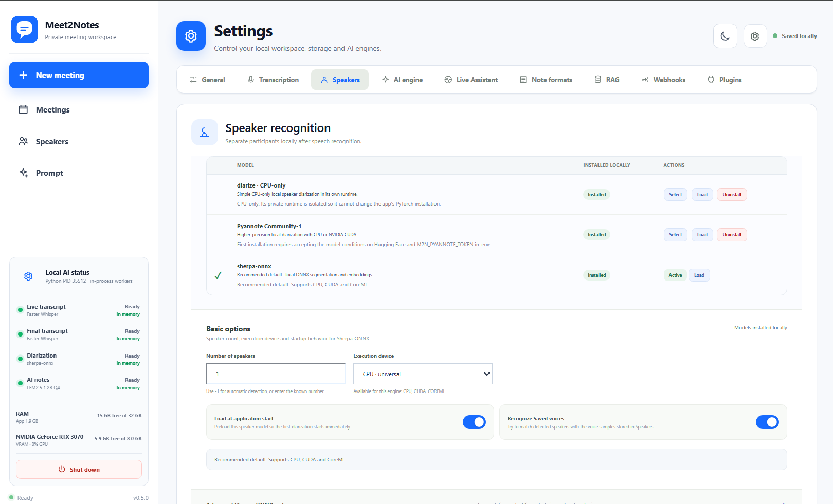This screenshot has height=504, width=833.
Task: Click the Transcription microphone icon
Action: click(x=251, y=80)
